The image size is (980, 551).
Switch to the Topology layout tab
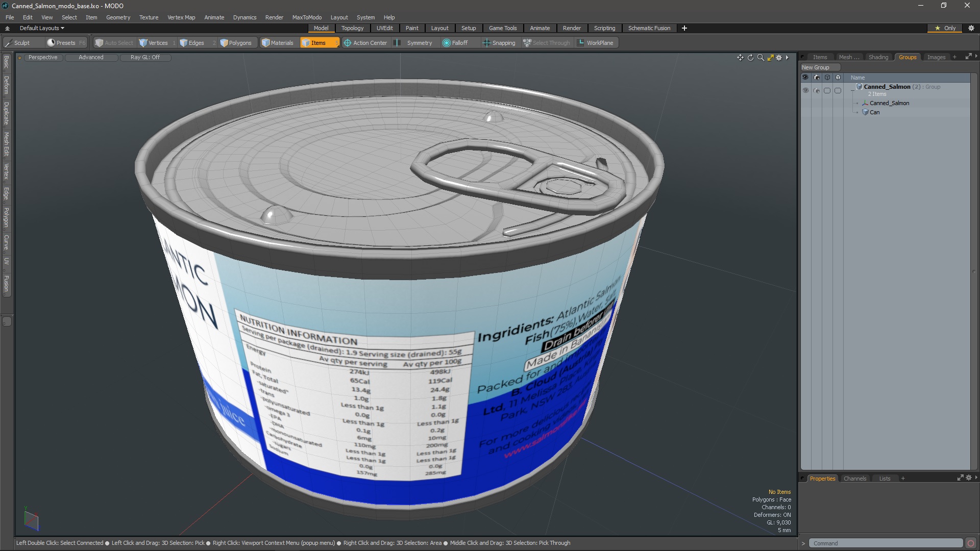click(352, 28)
